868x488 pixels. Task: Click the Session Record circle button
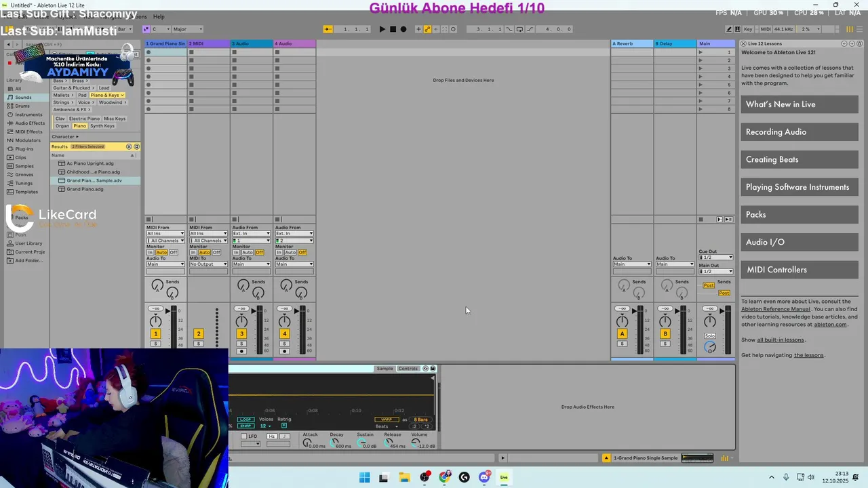click(453, 29)
